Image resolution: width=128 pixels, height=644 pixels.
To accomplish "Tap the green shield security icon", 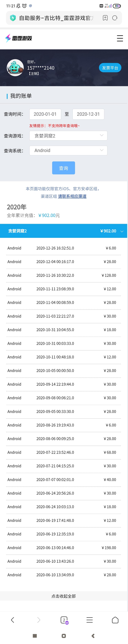I will [13, 18].
